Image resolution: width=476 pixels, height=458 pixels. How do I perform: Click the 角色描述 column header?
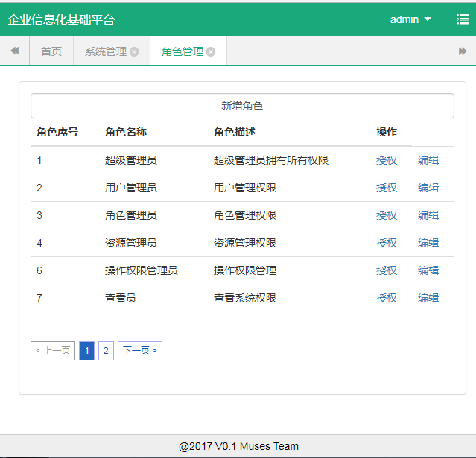tap(235, 132)
